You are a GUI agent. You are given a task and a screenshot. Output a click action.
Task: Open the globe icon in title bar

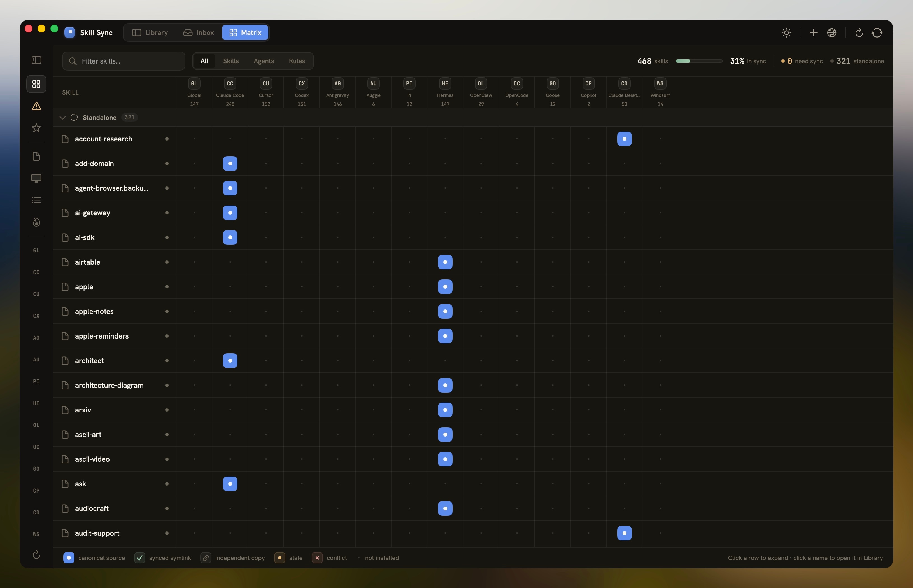(x=832, y=32)
